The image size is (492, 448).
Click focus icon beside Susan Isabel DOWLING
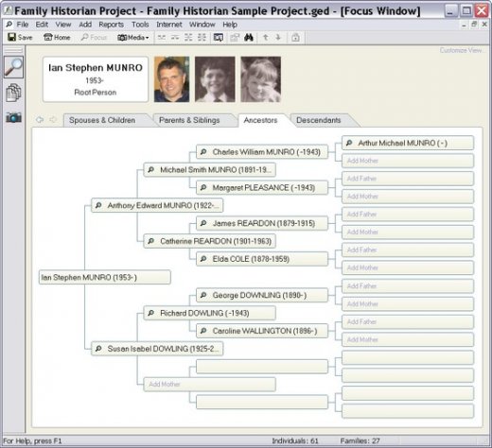(x=98, y=349)
